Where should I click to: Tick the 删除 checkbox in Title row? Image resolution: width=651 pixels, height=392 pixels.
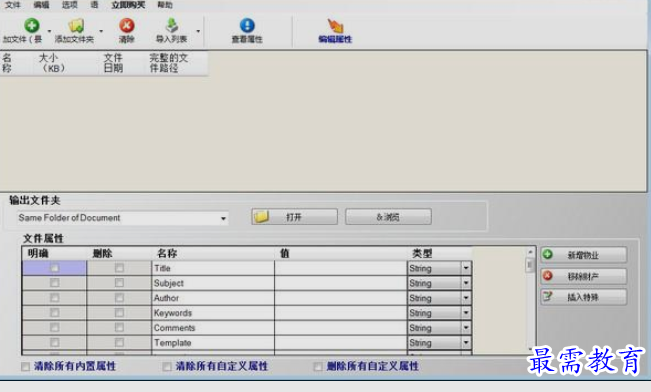(119, 268)
